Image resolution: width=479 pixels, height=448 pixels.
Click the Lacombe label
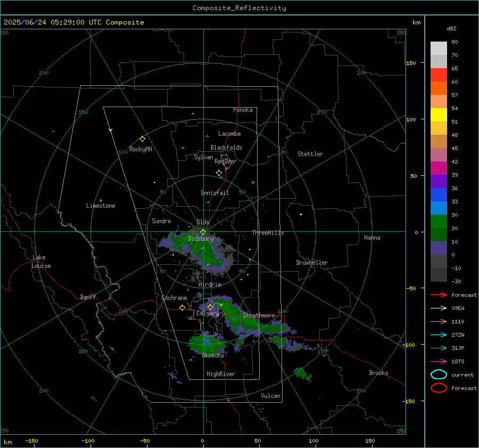(x=229, y=134)
